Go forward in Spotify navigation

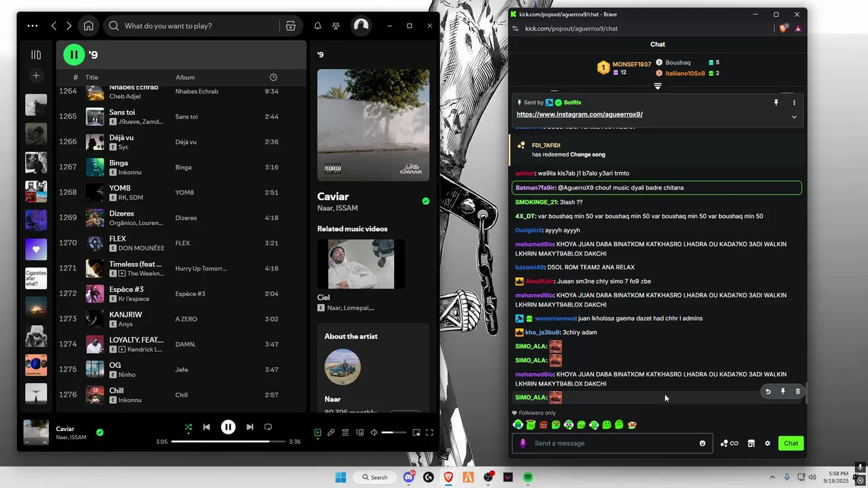[68, 26]
